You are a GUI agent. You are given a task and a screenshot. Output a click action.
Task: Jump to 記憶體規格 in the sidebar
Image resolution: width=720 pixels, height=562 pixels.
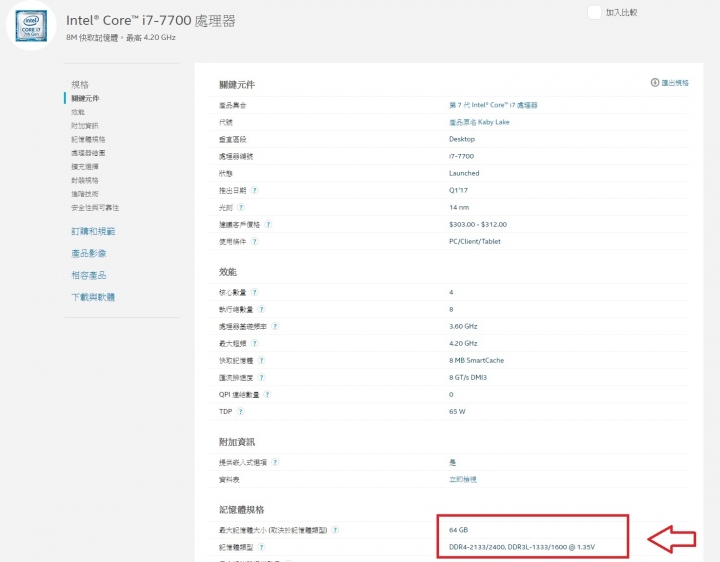pyautogui.click(x=88, y=139)
